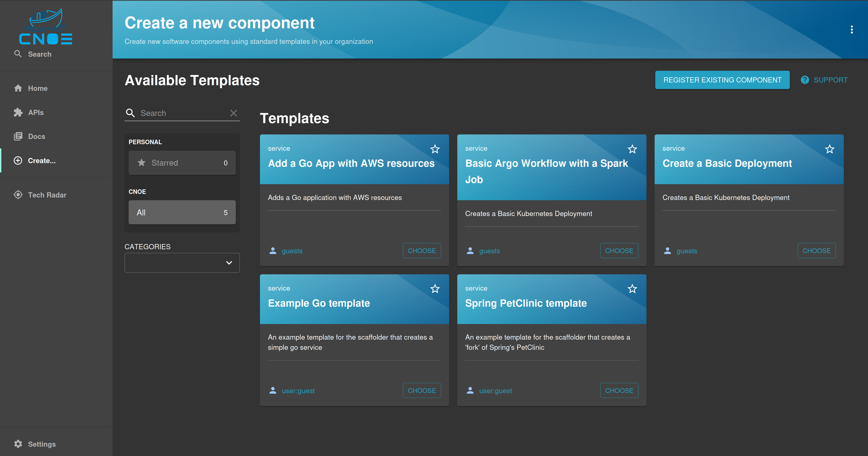Star the Create a Basic Deployment template

830,149
